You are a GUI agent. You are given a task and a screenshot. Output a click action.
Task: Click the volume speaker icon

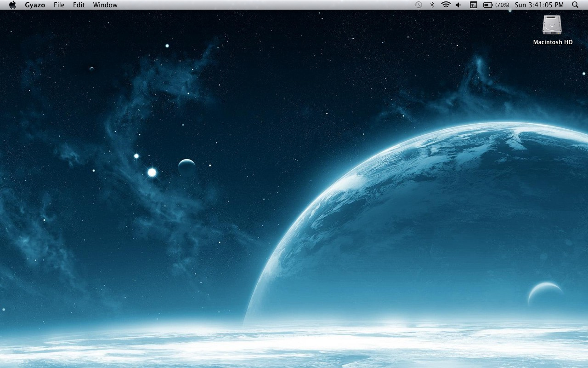(458, 5)
